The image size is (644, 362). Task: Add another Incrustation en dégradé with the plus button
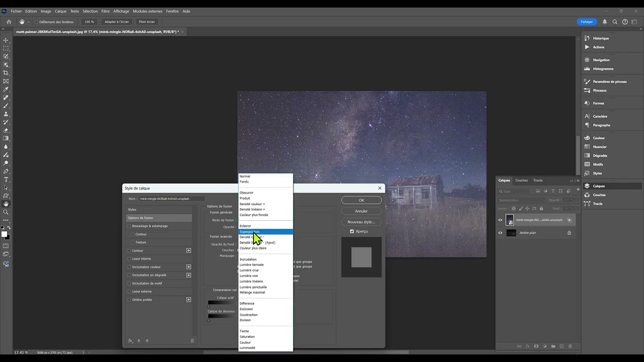pos(189,275)
